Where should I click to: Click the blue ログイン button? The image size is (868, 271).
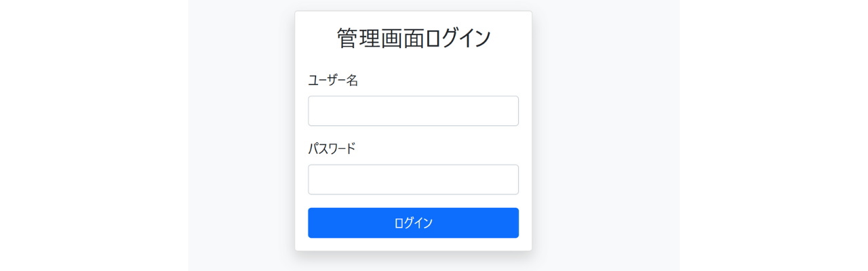[413, 223]
